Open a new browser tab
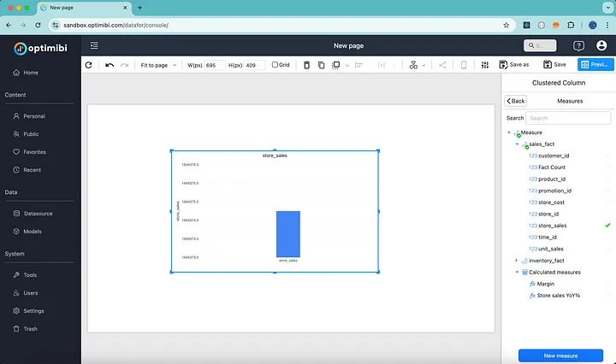The height and width of the screenshot is (364, 616). [x=139, y=8]
